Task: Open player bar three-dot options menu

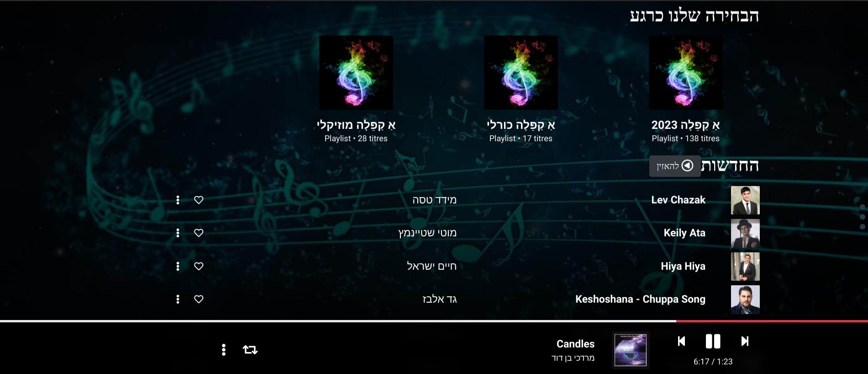Action: click(223, 350)
